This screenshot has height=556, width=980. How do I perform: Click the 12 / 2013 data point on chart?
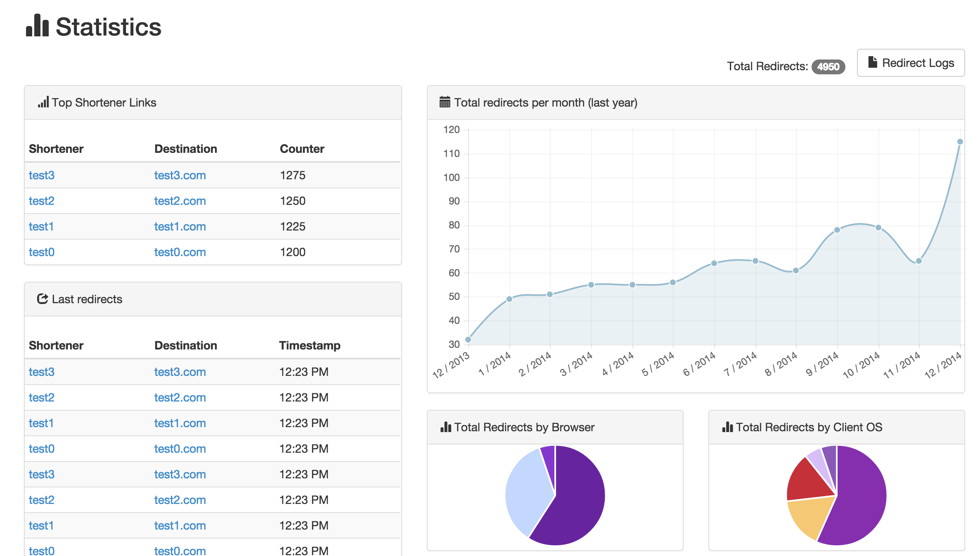point(468,340)
